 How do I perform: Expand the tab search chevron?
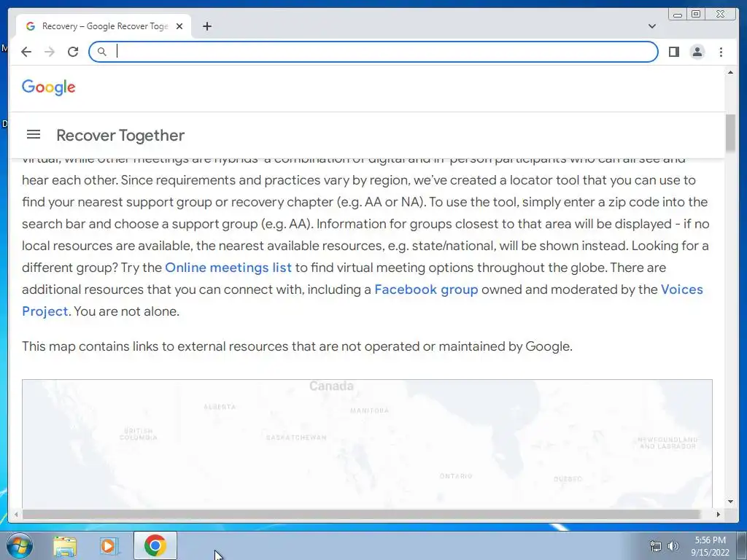652,26
